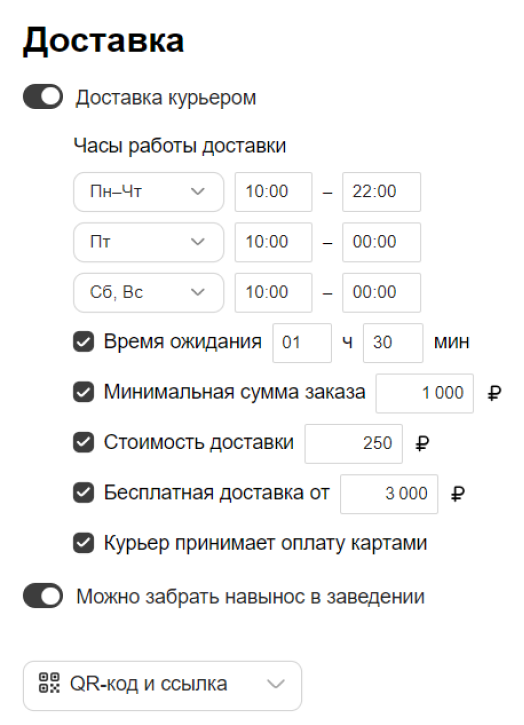The height and width of the screenshot is (725, 524).
Task: Click the waiting time minutes field 30
Action: click(x=393, y=343)
